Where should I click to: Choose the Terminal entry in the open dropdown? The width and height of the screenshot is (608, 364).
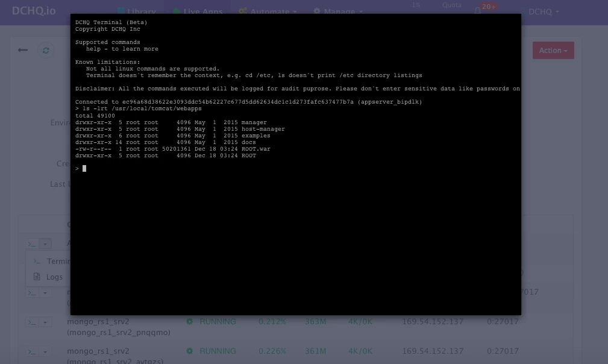click(48, 262)
